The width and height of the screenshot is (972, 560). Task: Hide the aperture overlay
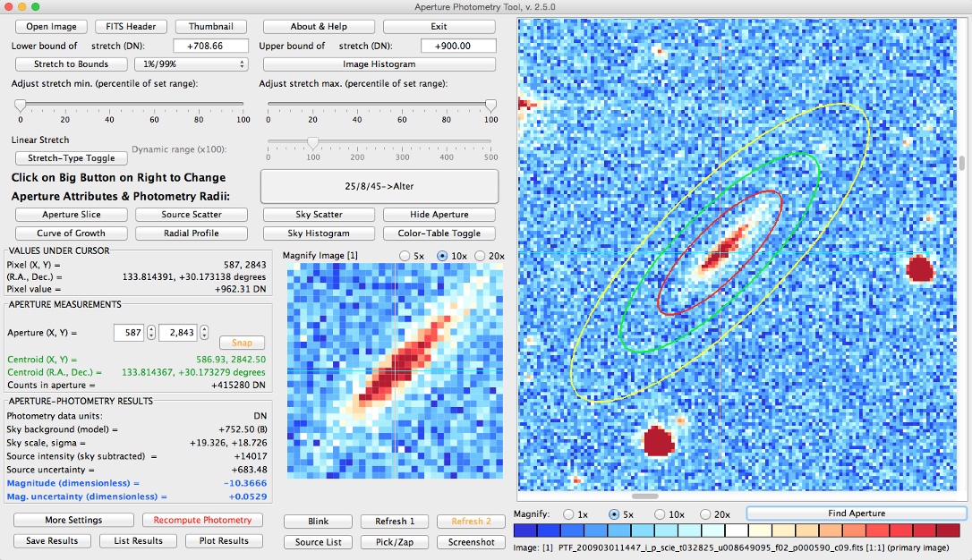[x=439, y=214]
